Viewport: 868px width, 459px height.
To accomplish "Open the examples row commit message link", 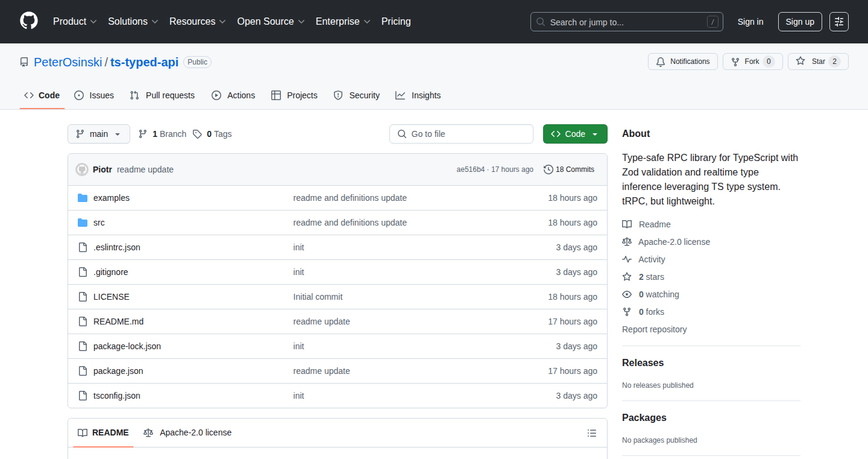I will (350, 198).
